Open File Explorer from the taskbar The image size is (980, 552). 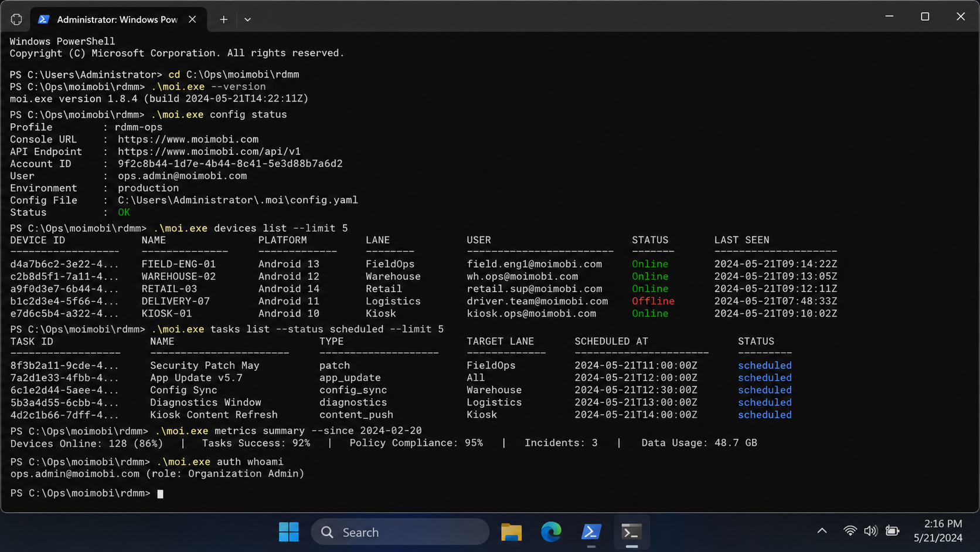pyautogui.click(x=511, y=532)
